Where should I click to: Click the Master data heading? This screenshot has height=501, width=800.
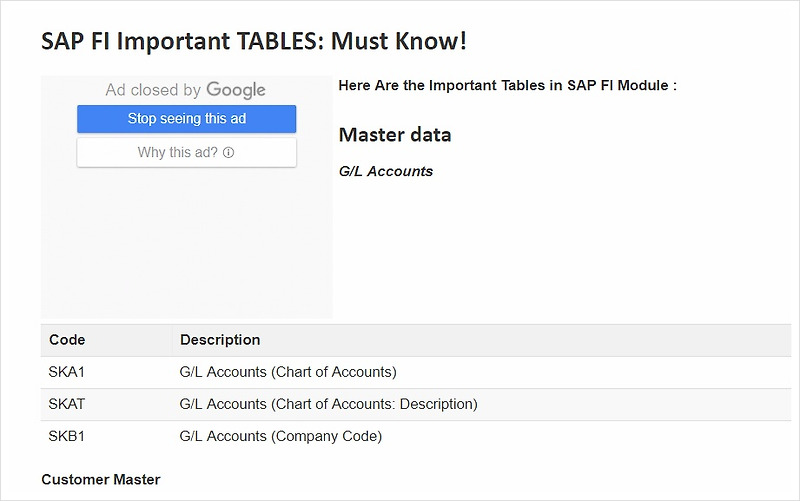pyautogui.click(x=395, y=135)
